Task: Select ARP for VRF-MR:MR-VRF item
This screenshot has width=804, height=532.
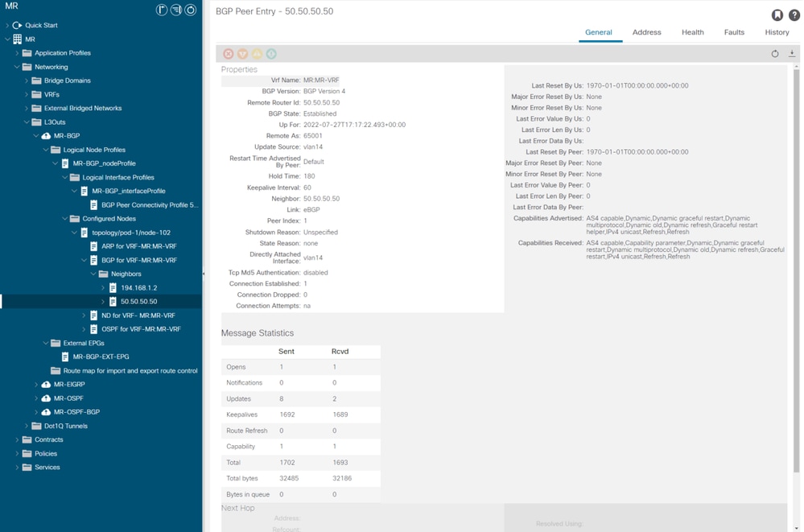Action: (x=139, y=246)
